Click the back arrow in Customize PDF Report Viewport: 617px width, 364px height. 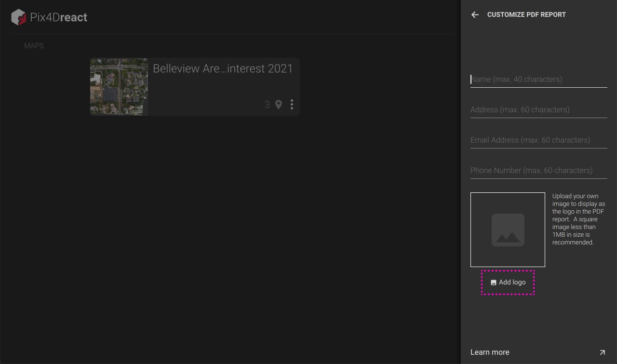point(475,15)
